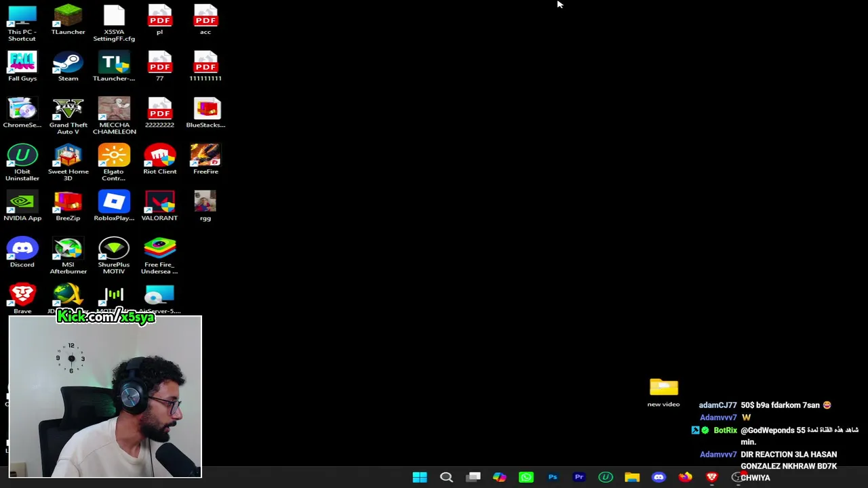Image resolution: width=868 pixels, height=488 pixels.
Task: Launch Copilot from the taskbar
Action: [x=499, y=477]
